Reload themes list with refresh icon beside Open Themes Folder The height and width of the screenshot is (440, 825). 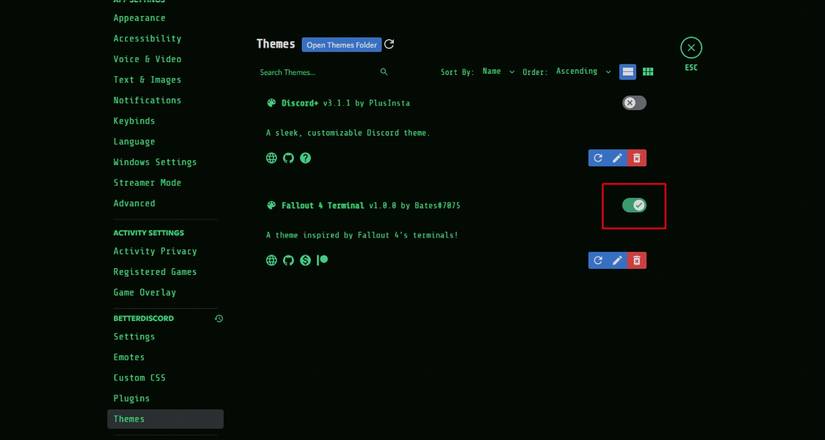click(x=389, y=44)
